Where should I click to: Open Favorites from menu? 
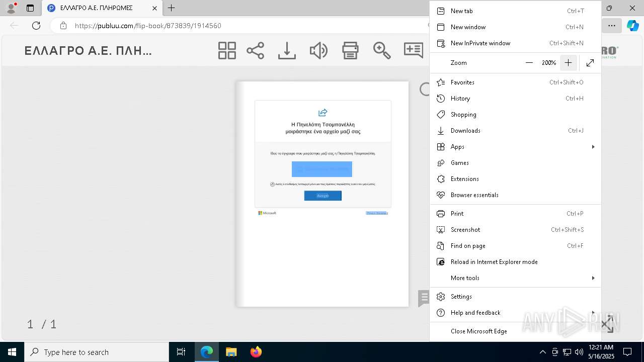point(515,82)
